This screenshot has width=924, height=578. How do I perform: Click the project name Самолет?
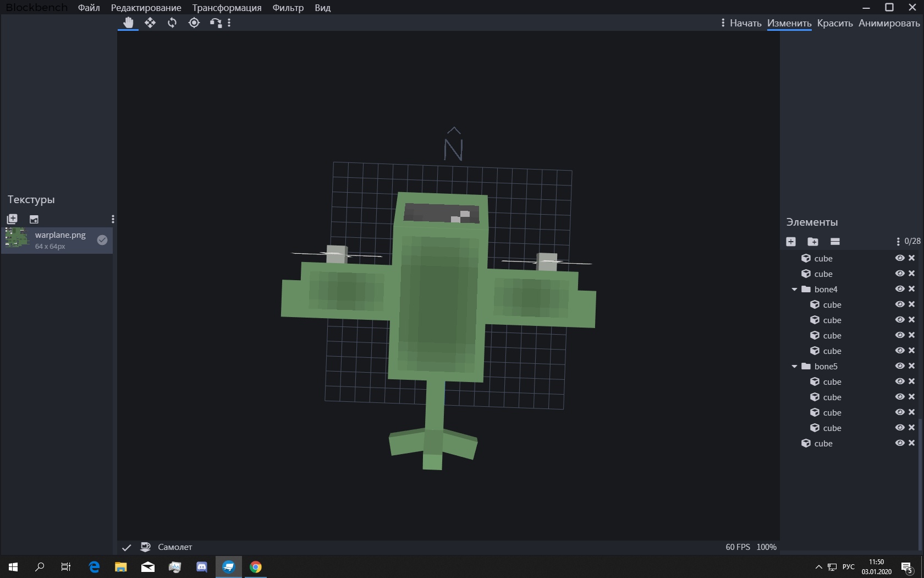[175, 547]
